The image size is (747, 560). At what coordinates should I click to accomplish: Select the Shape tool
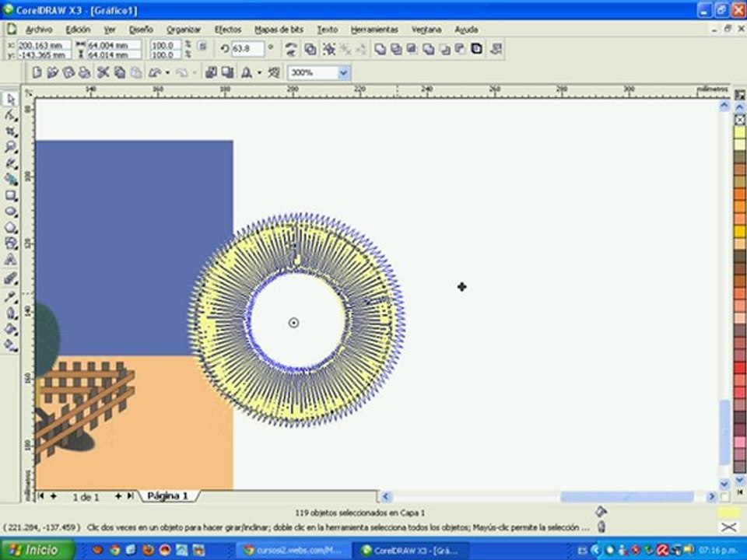[x=10, y=115]
